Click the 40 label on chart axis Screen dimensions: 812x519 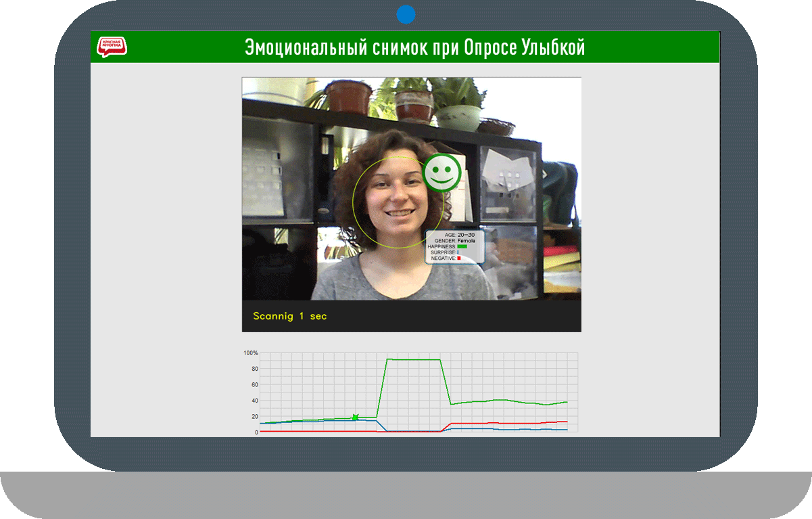click(254, 401)
